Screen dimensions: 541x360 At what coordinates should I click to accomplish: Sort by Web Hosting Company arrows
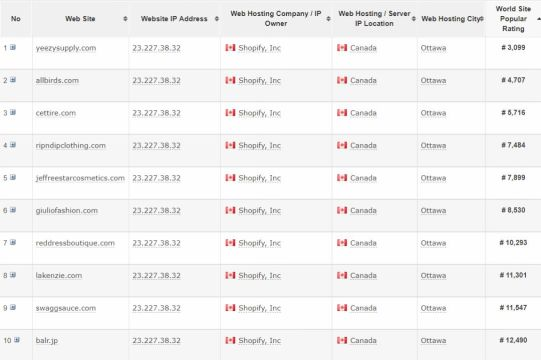coord(328,19)
